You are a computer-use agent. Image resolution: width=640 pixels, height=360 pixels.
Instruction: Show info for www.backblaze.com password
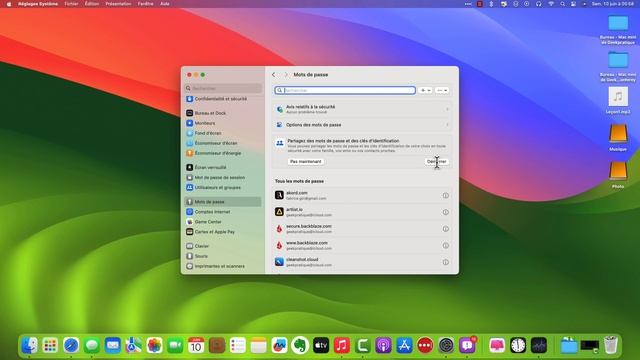[446, 246]
